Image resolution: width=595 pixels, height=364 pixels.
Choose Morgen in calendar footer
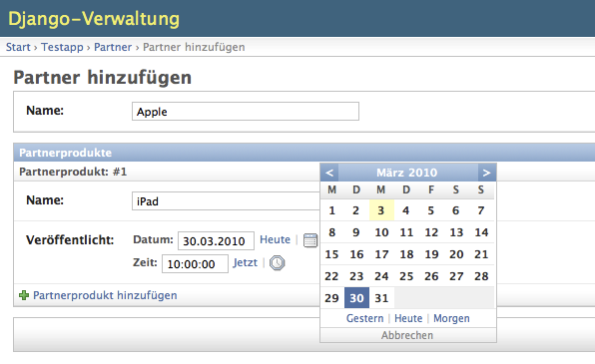click(451, 318)
